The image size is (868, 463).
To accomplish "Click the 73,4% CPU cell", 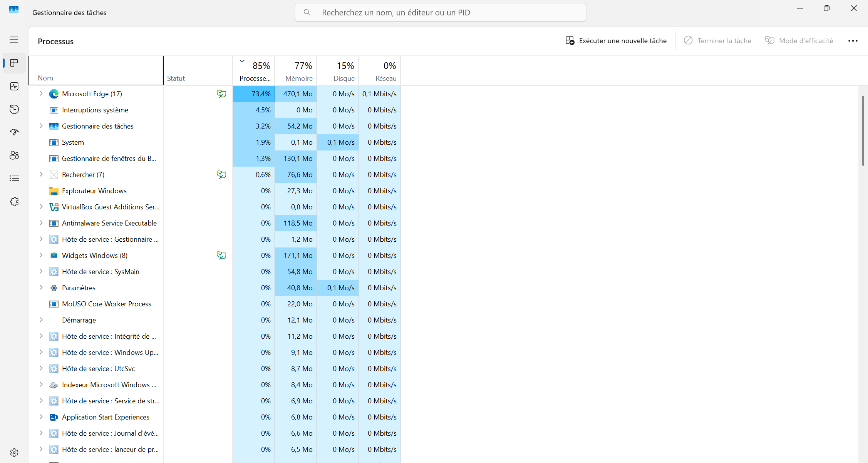I will [254, 94].
